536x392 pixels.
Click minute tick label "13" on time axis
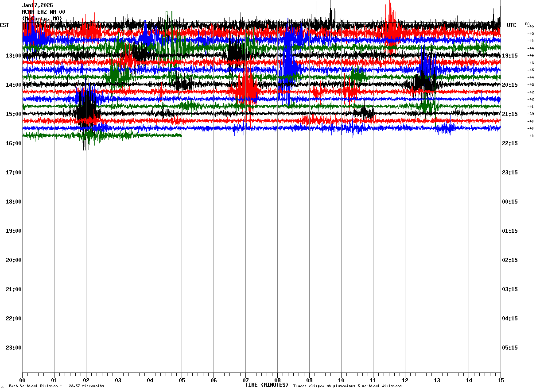(x=437, y=380)
